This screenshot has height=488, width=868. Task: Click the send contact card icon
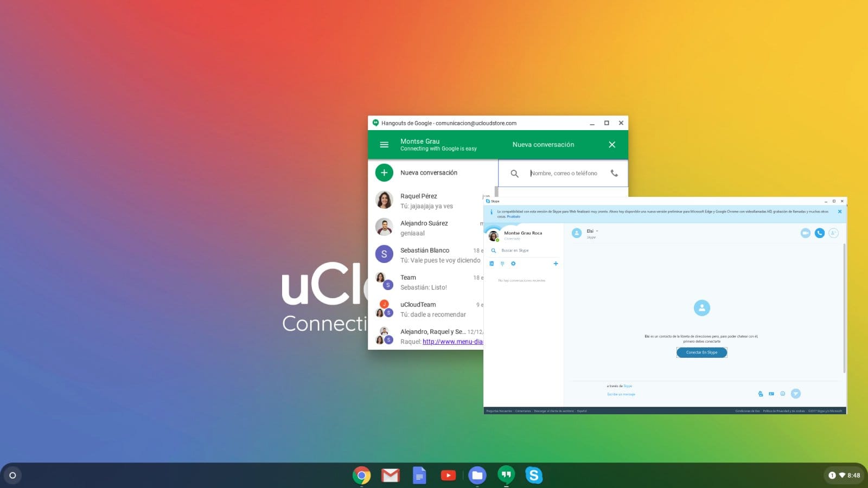pos(771,394)
